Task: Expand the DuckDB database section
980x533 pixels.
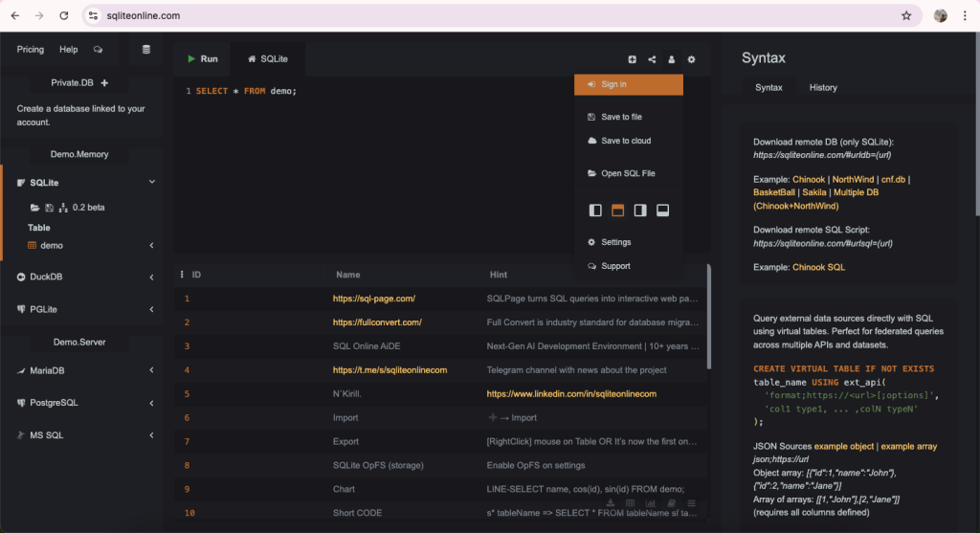Action: [x=151, y=277]
